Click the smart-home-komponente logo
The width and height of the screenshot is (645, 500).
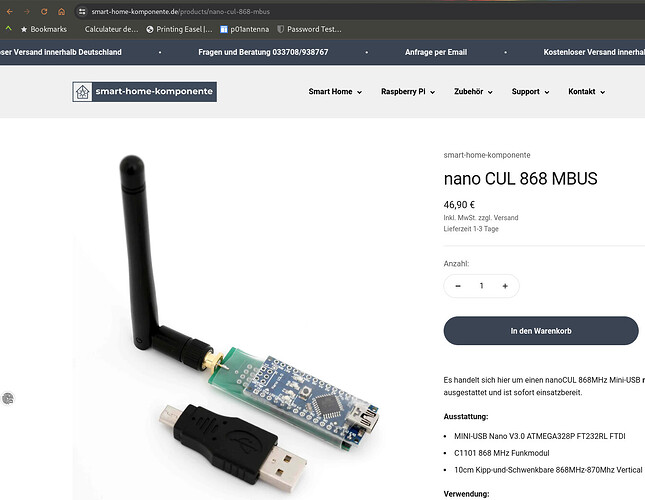click(x=144, y=91)
